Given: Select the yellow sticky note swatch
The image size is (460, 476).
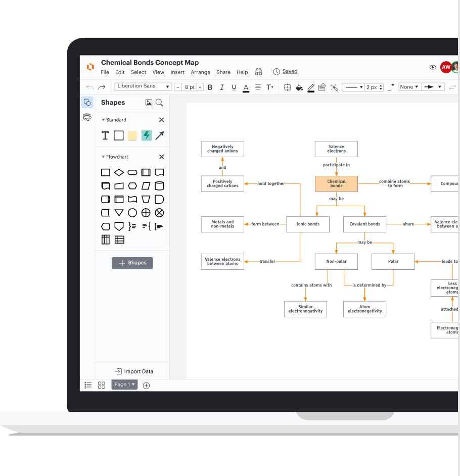Looking at the screenshot, I should coord(132,135).
